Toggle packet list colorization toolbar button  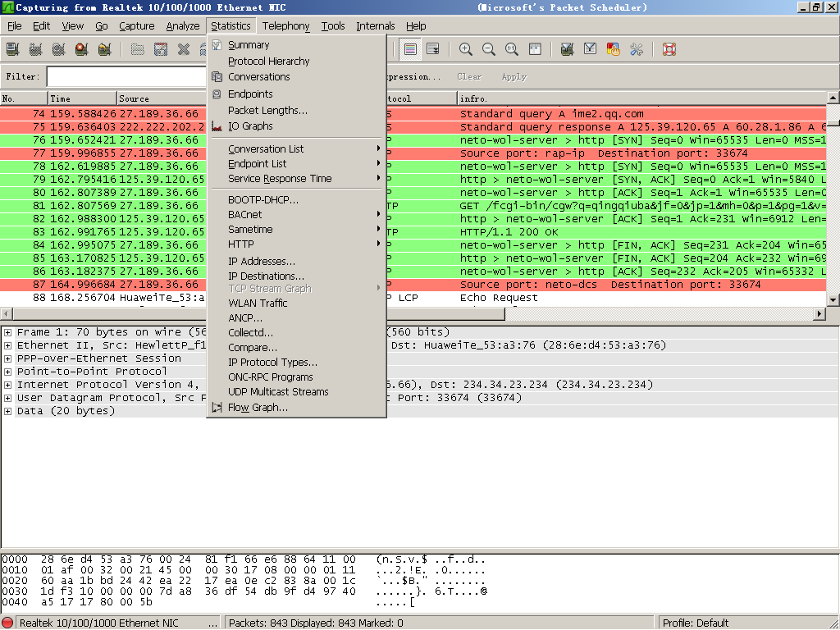[x=410, y=49]
